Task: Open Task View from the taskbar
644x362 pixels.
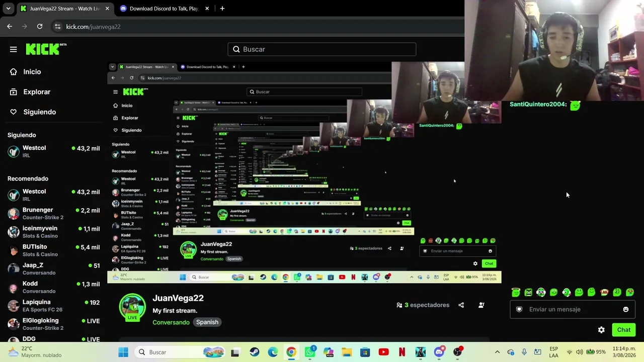Action: coord(235,352)
